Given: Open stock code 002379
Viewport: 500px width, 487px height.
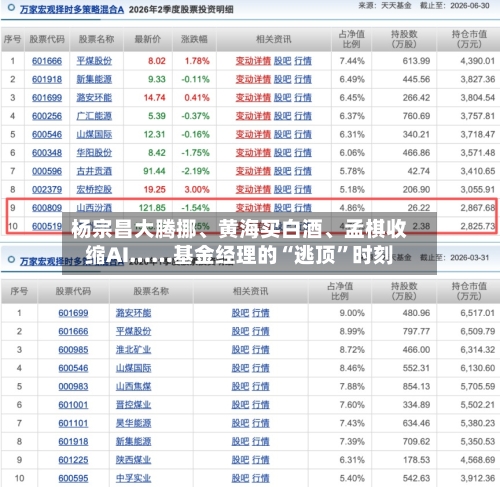Looking at the screenshot, I should [47, 189].
